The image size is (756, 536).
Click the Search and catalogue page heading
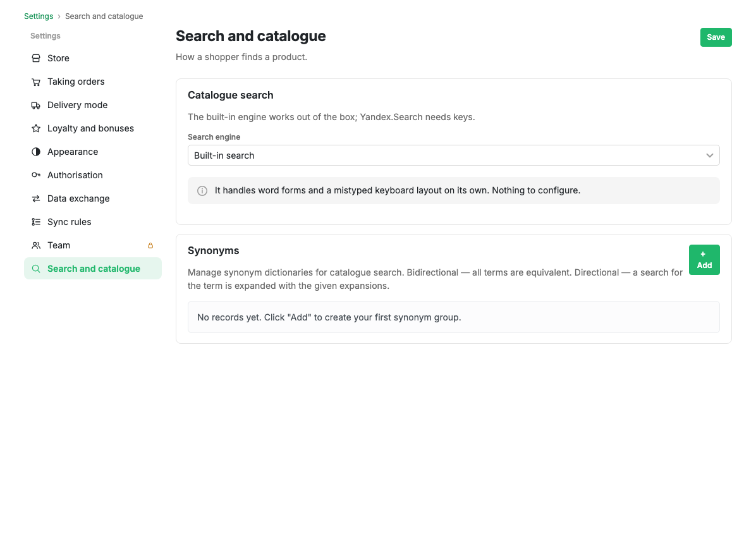pos(251,36)
